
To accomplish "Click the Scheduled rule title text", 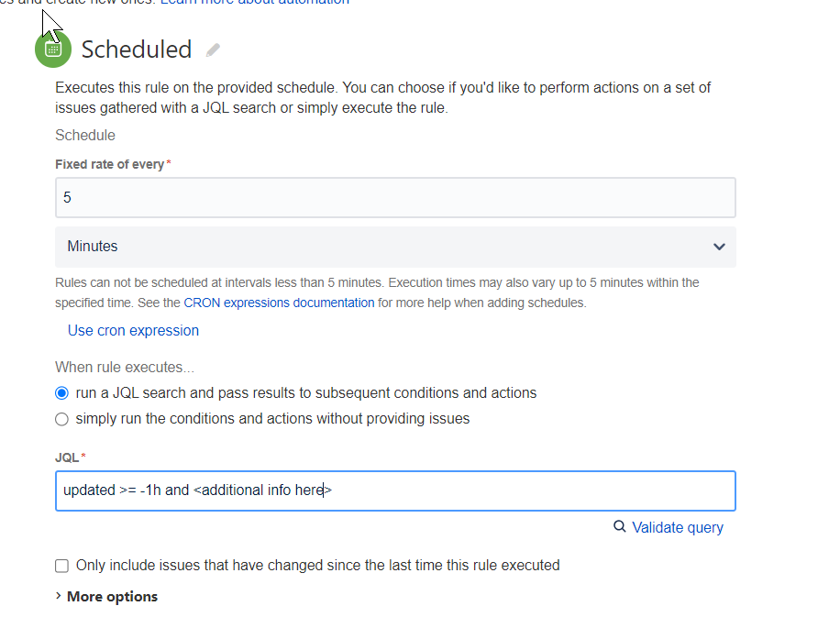I will click(x=138, y=50).
